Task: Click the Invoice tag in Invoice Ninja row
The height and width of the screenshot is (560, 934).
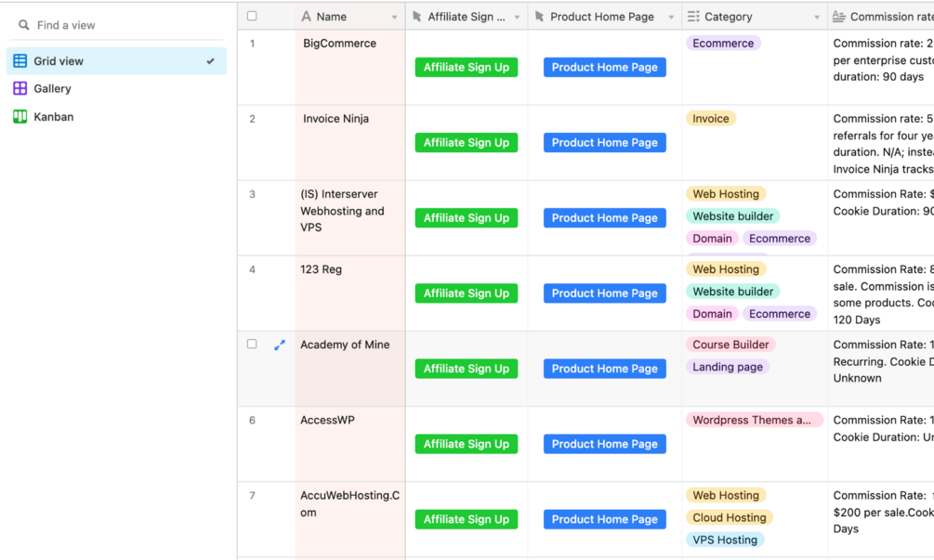Action: pyautogui.click(x=711, y=119)
